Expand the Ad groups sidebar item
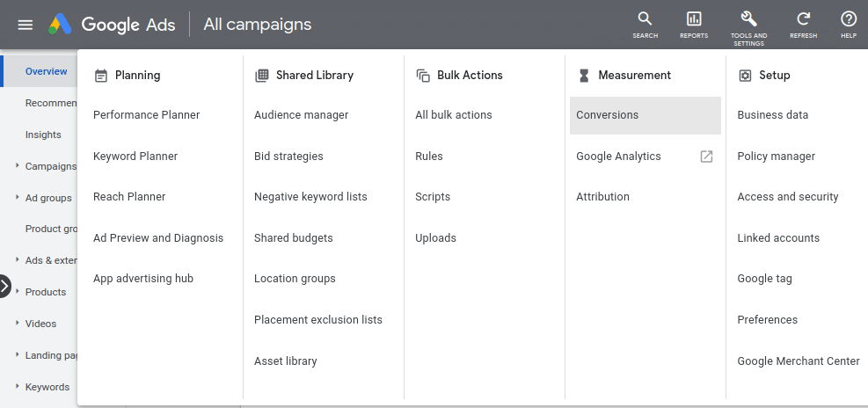The width and height of the screenshot is (868, 408). [x=18, y=197]
